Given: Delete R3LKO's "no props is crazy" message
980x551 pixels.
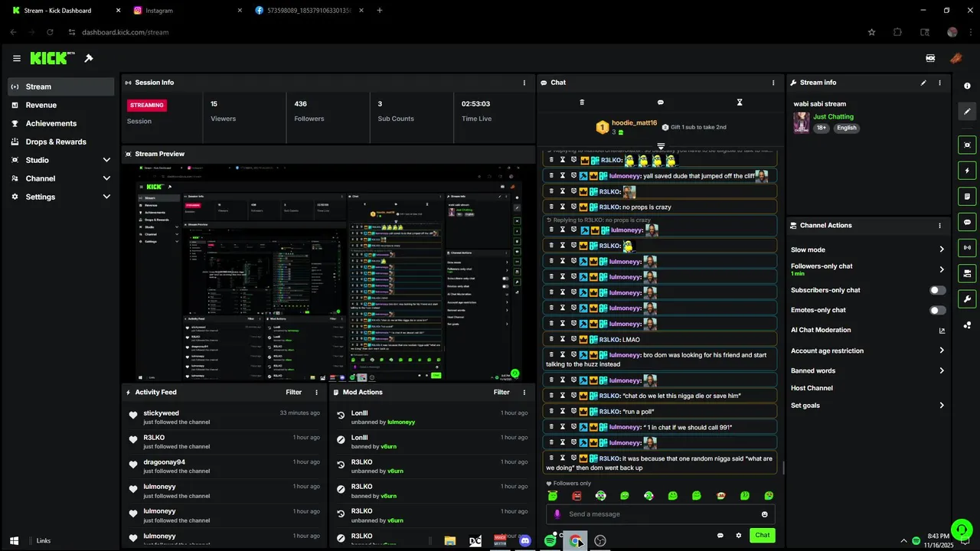Looking at the screenshot, I should coord(551,207).
